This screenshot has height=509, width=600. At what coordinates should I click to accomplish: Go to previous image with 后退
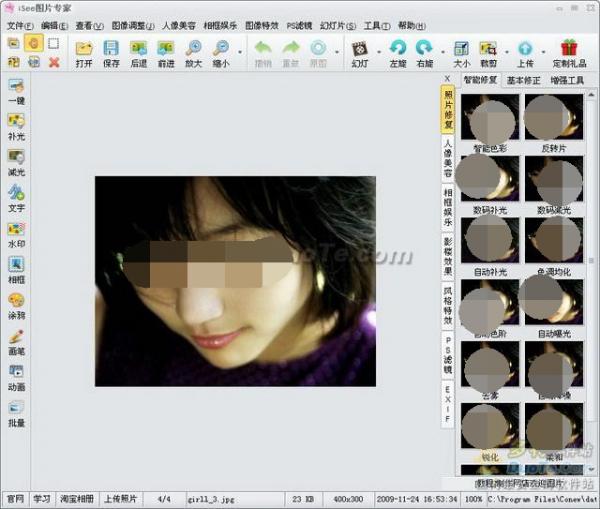click(x=139, y=49)
